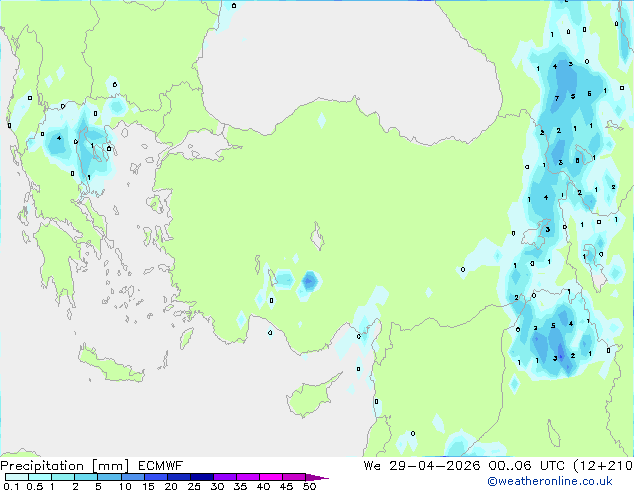
Task: Choose the 20–25 mm legend color swatch
Action: click(178, 477)
